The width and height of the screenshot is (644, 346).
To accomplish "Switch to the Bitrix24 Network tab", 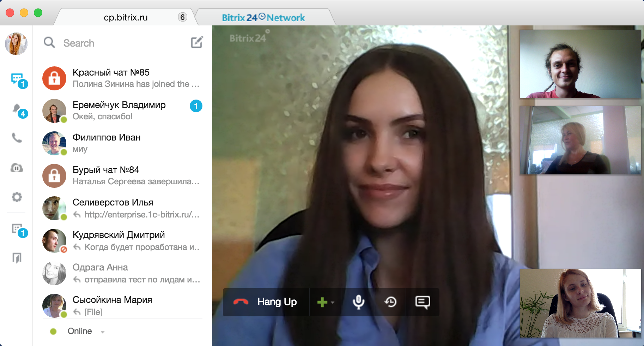I will 263,17.
